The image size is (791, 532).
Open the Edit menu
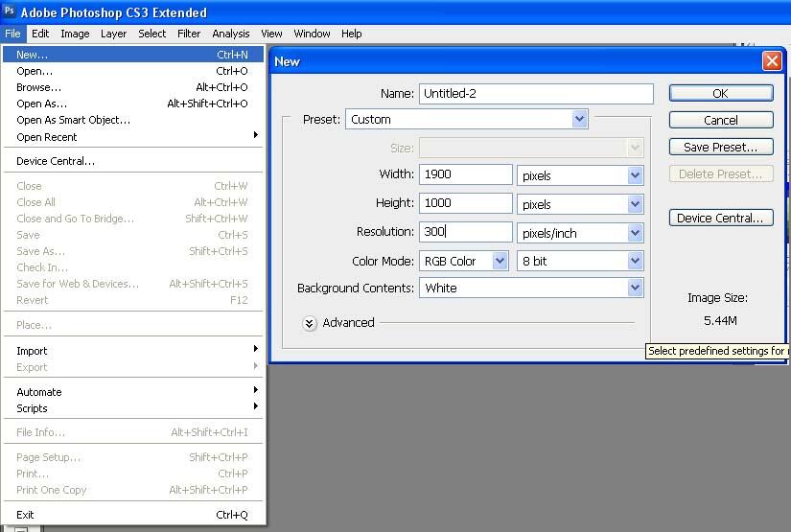(40, 34)
